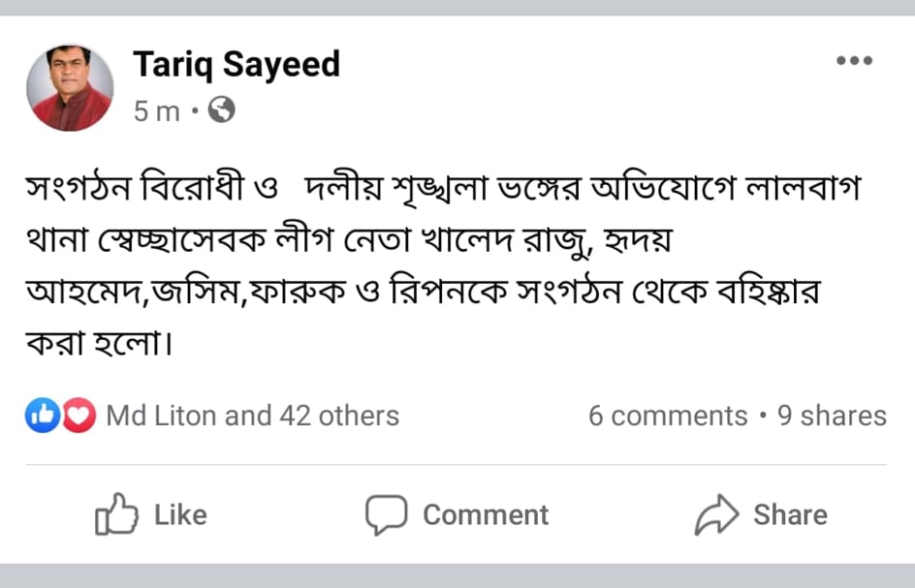Open the three-dot post options menu

[x=854, y=61]
